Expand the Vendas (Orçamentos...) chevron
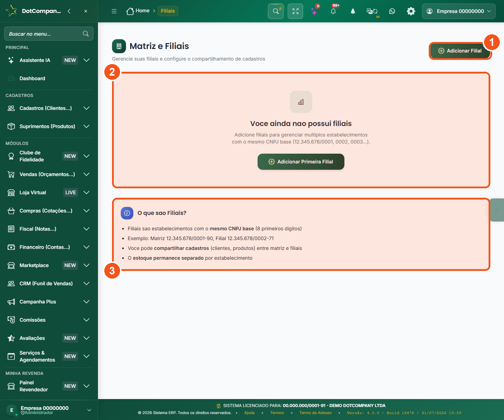The image size is (504, 420). [86, 174]
